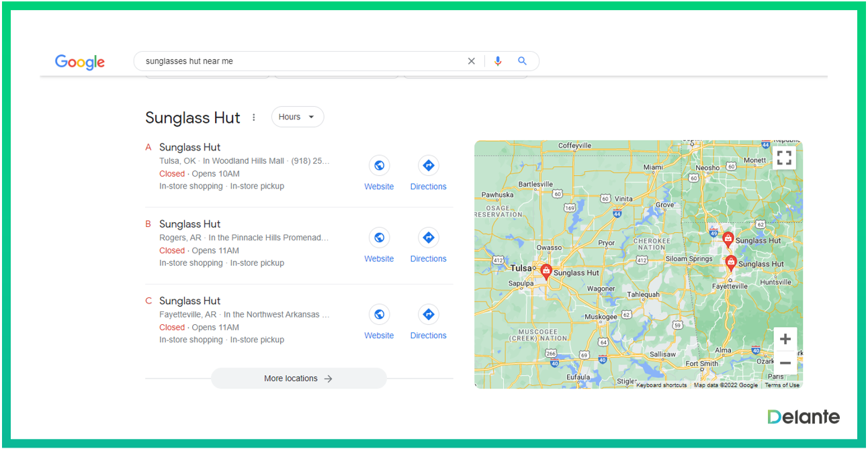Click the map's Terms of Use link
Image resolution: width=868 pixels, height=449 pixels.
(x=782, y=385)
